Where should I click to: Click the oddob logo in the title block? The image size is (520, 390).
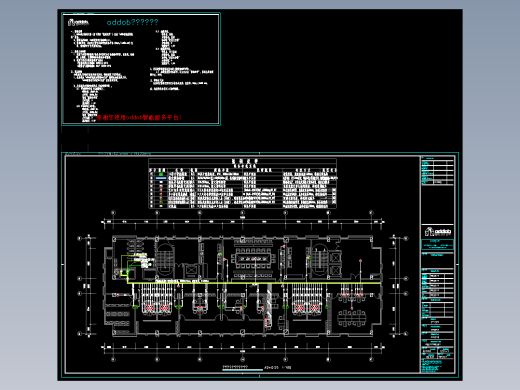[438, 231]
